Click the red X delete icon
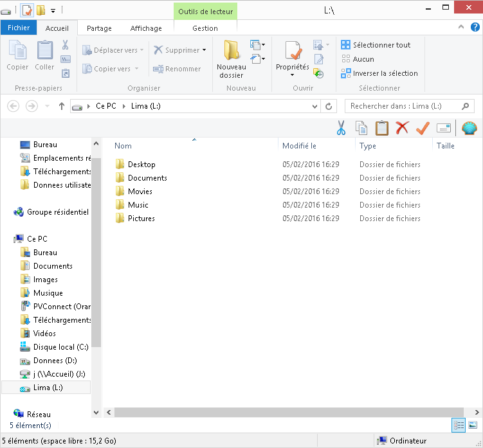The height and width of the screenshot is (448, 483). coord(403,127)
